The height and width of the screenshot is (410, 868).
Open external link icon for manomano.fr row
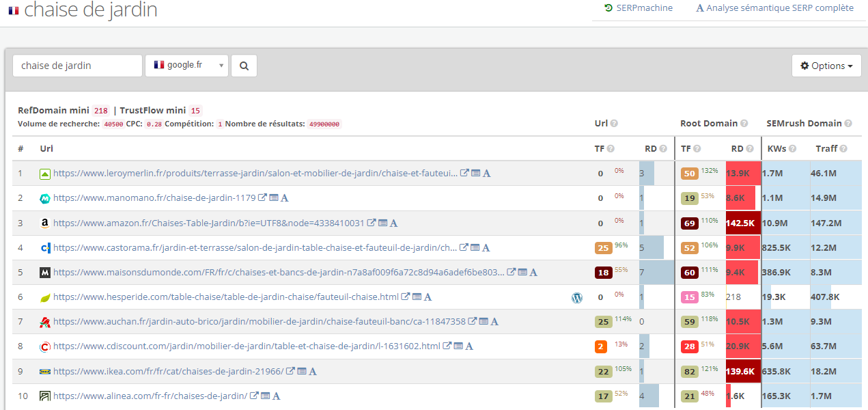262,198
